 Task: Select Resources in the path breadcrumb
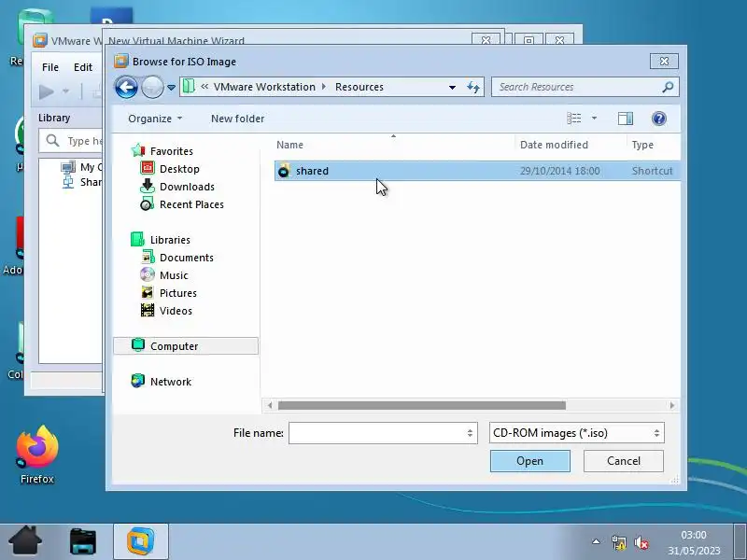[x=359, y=87]
